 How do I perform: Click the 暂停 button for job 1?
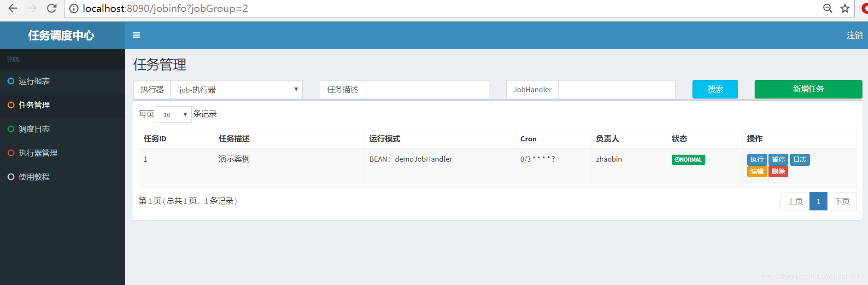(x=778, y=160)
